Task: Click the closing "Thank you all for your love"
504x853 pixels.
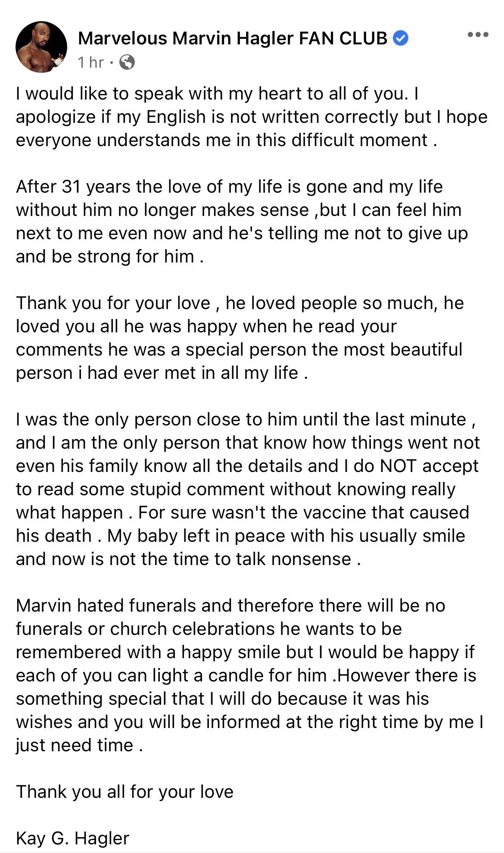Action: (124, 792)
